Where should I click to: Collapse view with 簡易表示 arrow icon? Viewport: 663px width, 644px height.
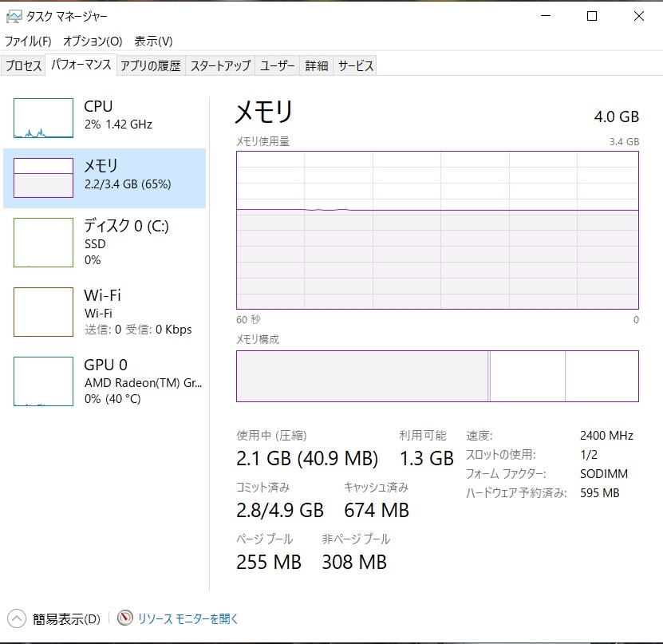point(16,618)
